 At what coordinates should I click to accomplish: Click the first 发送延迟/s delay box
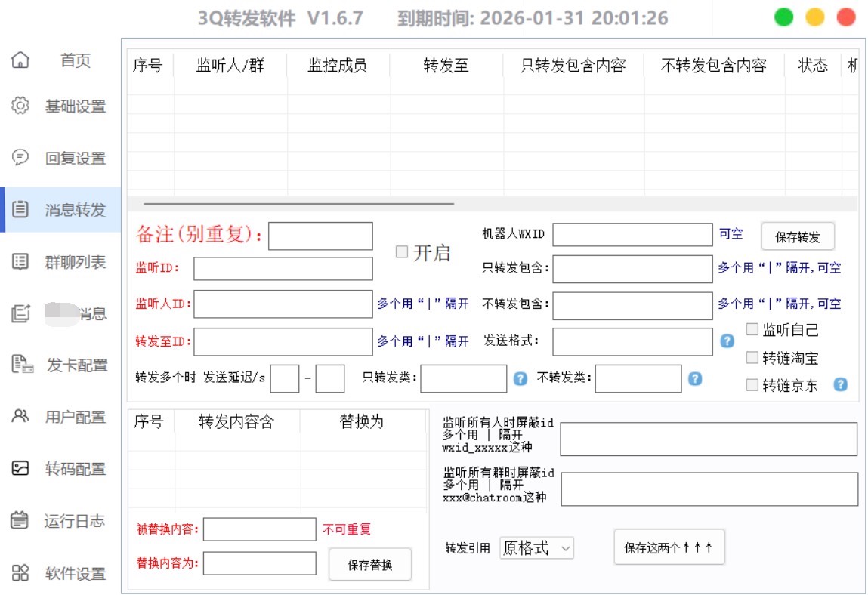coord(285,378)
